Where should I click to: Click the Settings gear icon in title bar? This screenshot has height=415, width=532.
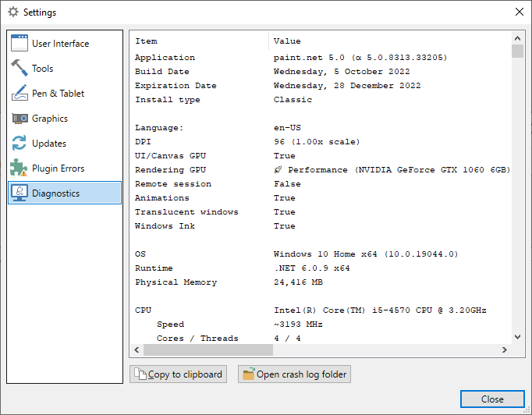coord(13,12)
